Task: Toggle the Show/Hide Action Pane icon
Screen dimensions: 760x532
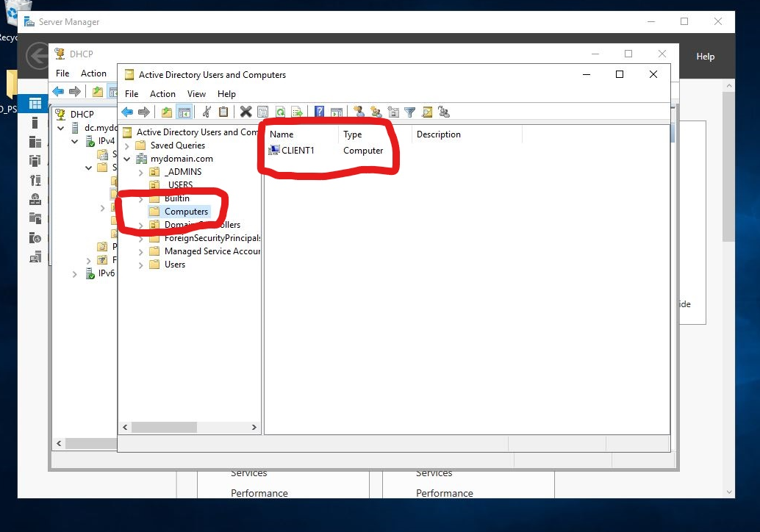Action: pos(337,112)
